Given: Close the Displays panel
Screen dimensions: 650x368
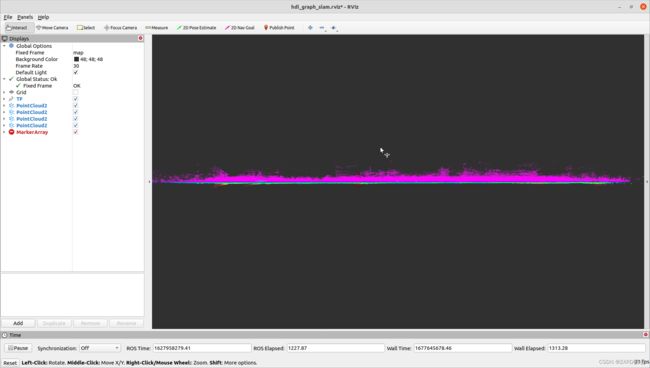Looking at the screenshot, I should pos(141,38).
